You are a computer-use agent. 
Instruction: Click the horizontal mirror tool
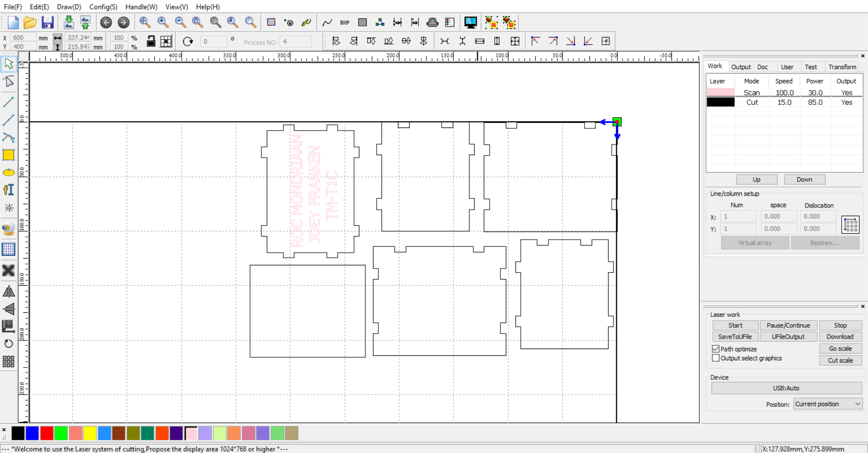(x=9, y=292)
